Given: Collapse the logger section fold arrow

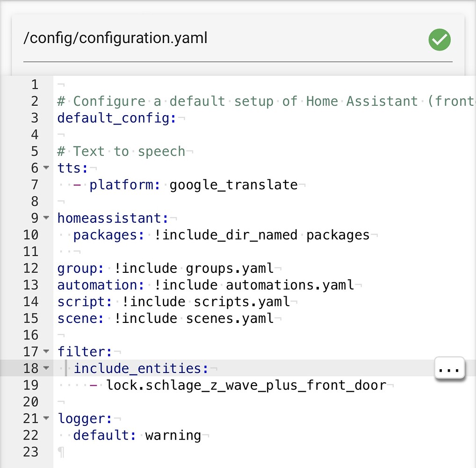Looking at the screenshot, I should point(46,418).
